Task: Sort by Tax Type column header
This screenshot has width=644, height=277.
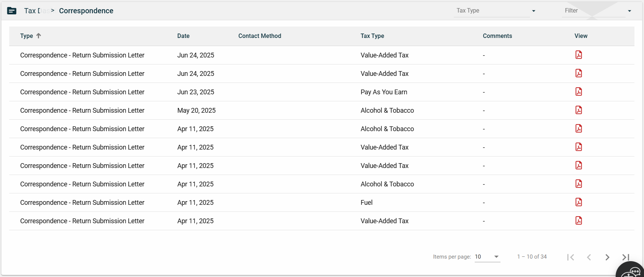Action: click(x=372, y=36)
